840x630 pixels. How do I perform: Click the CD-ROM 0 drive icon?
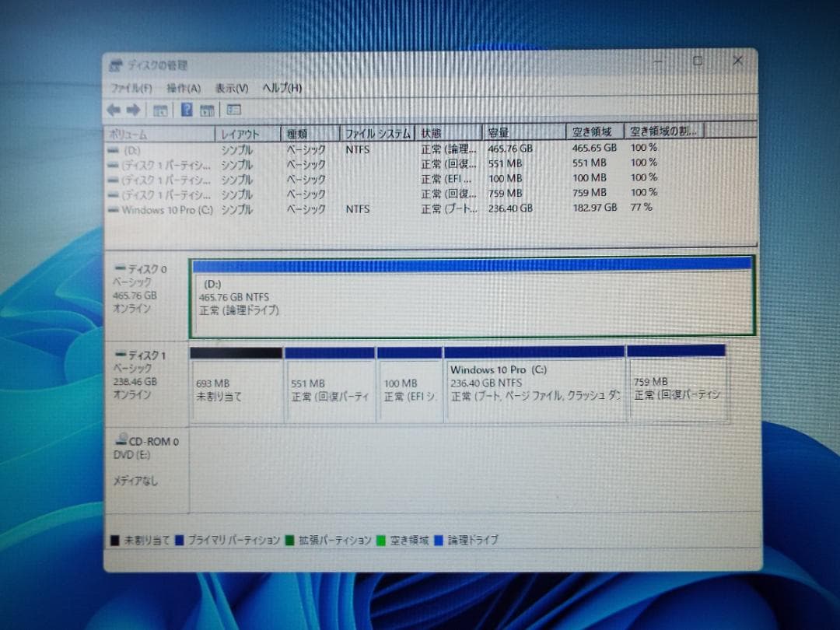click(123, 440)
